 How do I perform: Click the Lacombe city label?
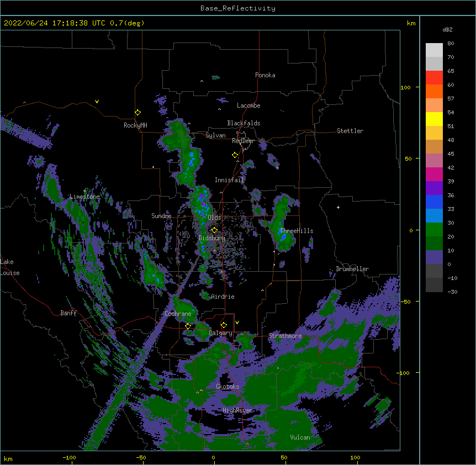[248, 105]
